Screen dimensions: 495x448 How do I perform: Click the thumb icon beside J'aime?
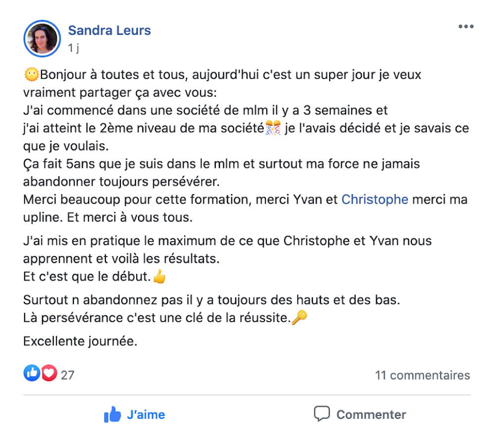pos(112,414)
